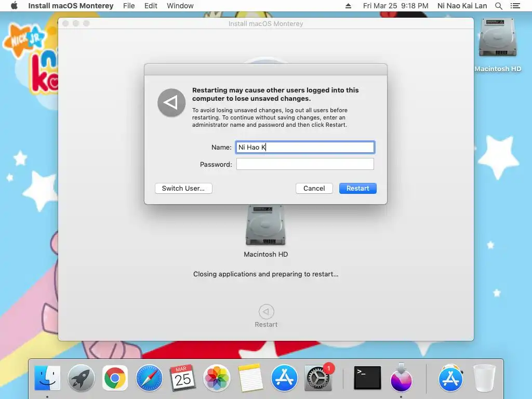Open Notes app in the Dock
532x399 pixels.
pyautogui.click(x=250, y=378)
